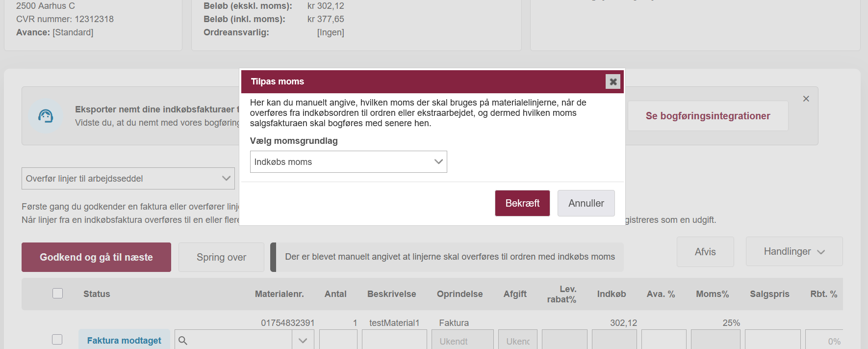Click the Salgspris input field

point(772,340)
